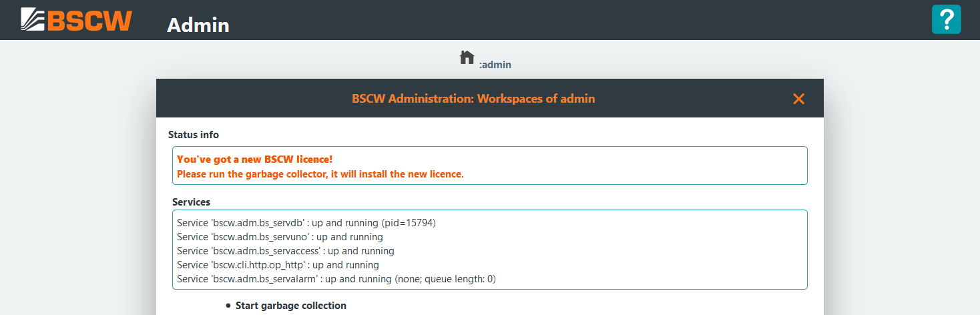Click 'You've got a new BSCW licence!' message
Viewport: 980px width, 315px height.
pyautogui.click(x=254, y=160)
